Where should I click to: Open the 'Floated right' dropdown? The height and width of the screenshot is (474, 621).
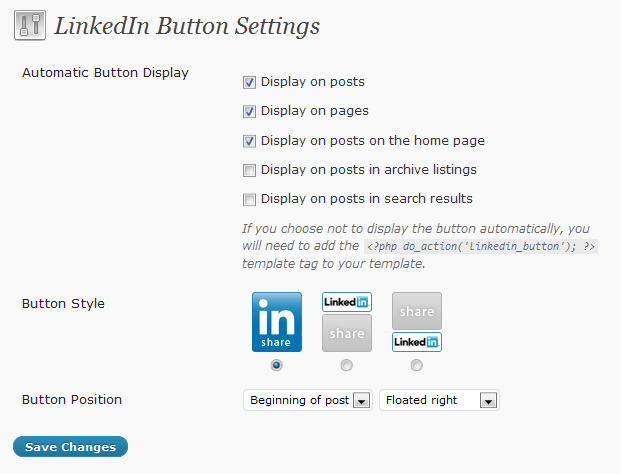(439, 400)
